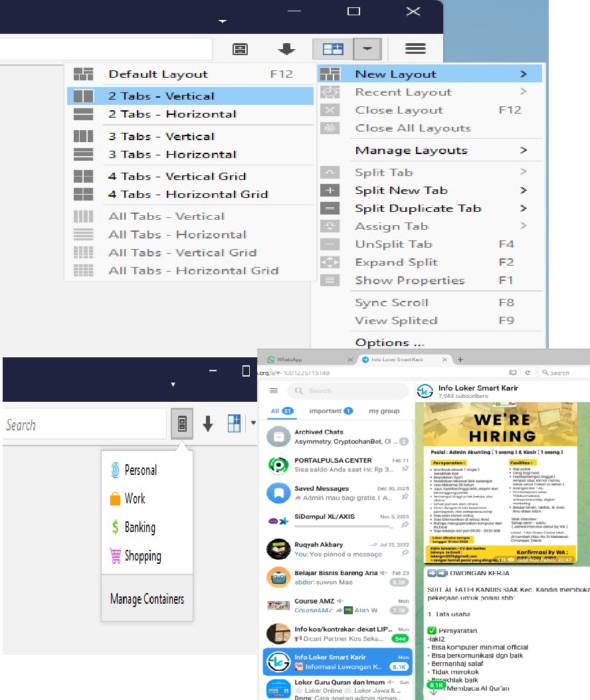Click the tile layout icon in top toolbar
The width and height of the screenshot is (590, 700).
point(332,49)
